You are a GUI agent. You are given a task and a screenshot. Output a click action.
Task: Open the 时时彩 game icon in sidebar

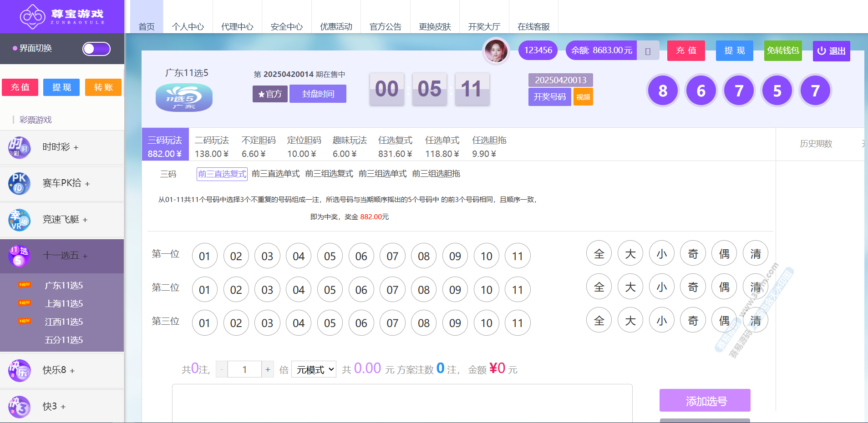[x=19, y=147]
